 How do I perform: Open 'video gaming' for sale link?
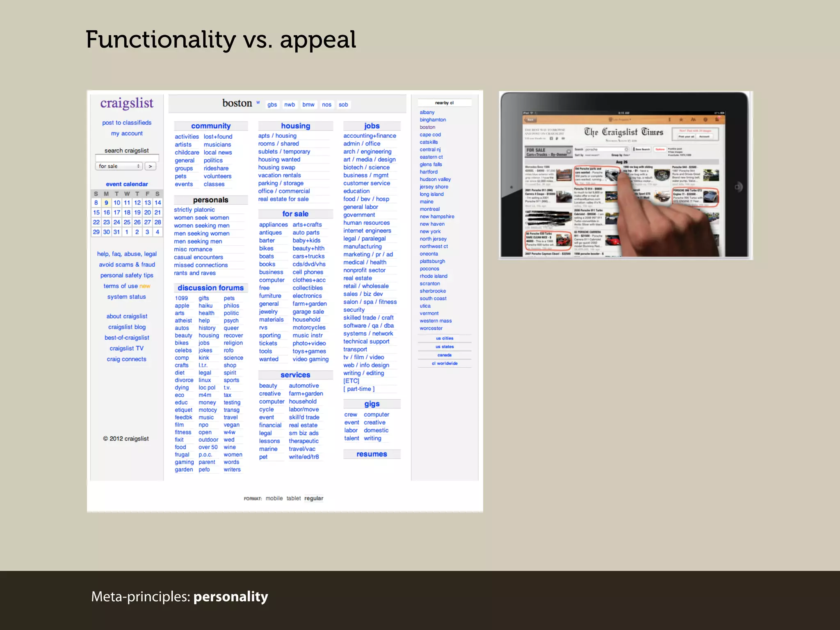tap(310, 359)
